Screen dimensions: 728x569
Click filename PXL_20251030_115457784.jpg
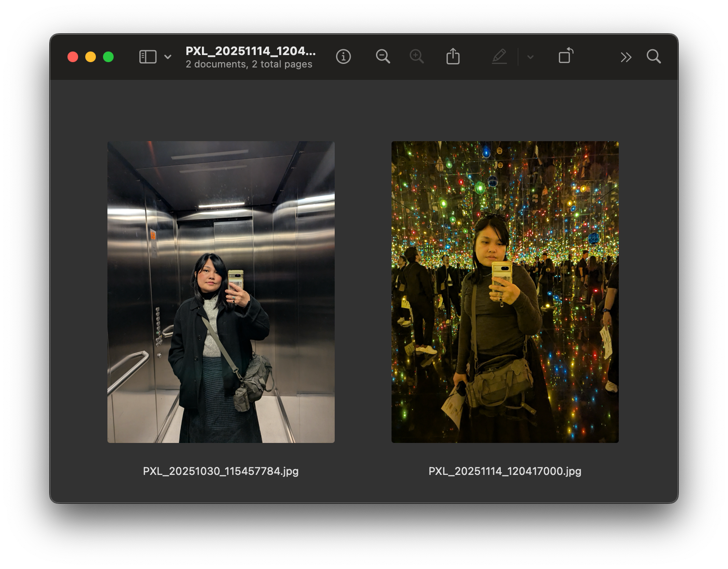(x=221, y=471)
